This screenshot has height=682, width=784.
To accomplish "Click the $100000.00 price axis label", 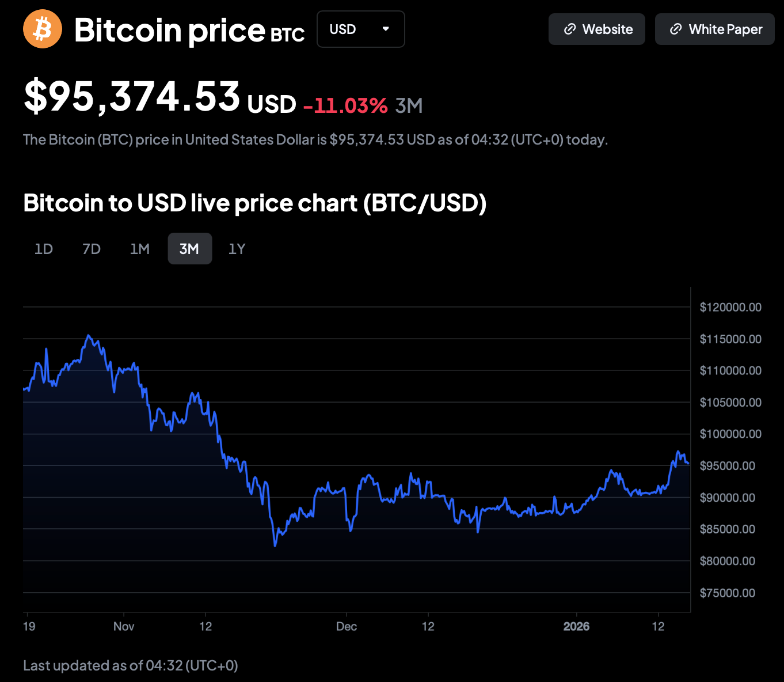I will (x=730, y=434).
